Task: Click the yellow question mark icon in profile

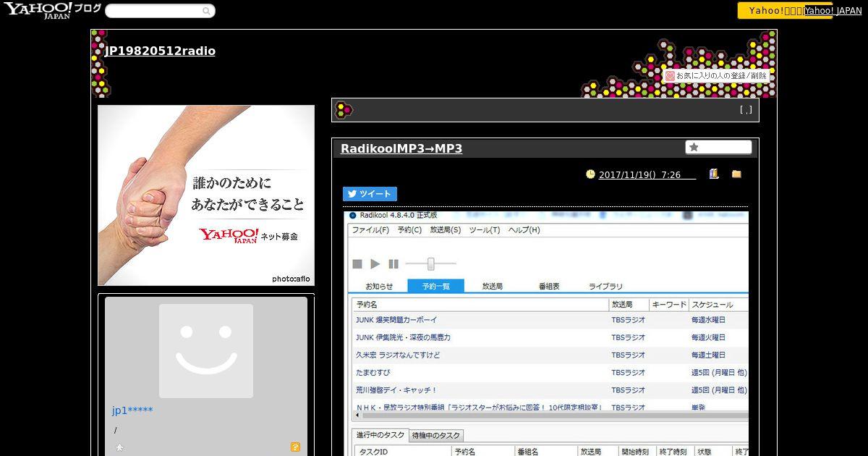Action: (295, 447)
